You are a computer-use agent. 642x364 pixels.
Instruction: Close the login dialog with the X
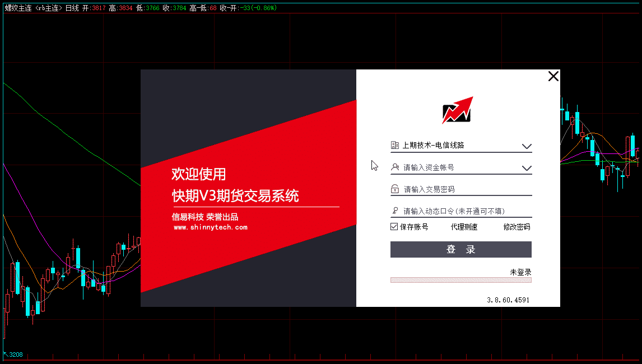pos(553,77)
